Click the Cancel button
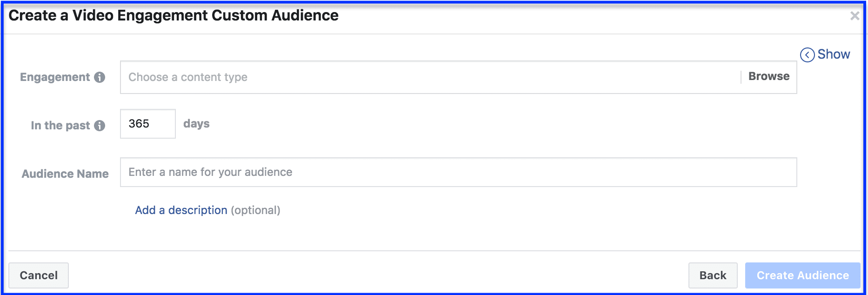 (x=39, y=275)
